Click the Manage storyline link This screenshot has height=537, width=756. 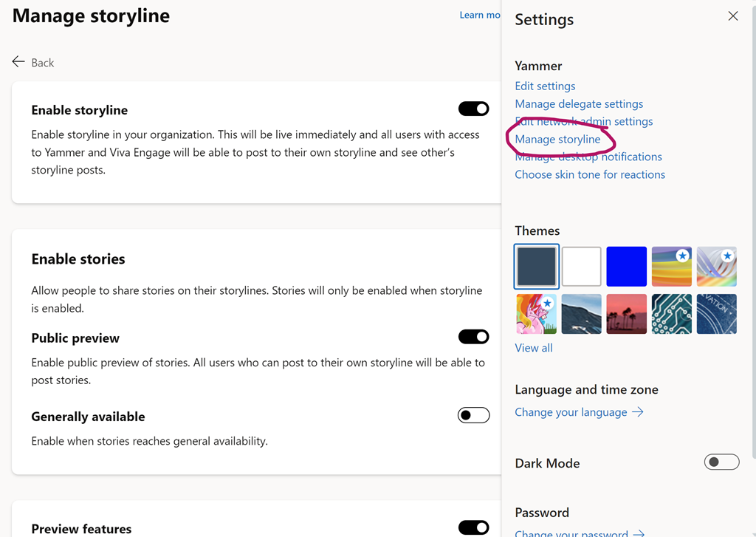[x=557, y=139]
